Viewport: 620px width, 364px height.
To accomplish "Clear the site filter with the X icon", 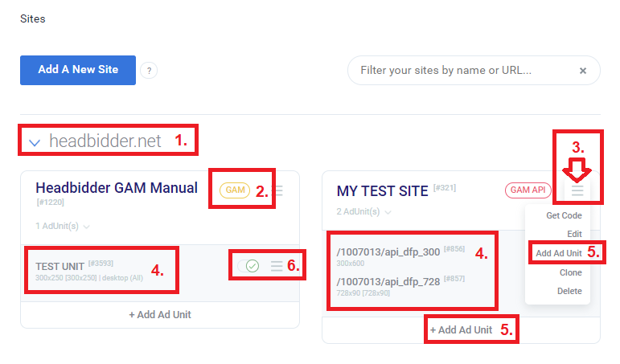I will coord(583,71).
